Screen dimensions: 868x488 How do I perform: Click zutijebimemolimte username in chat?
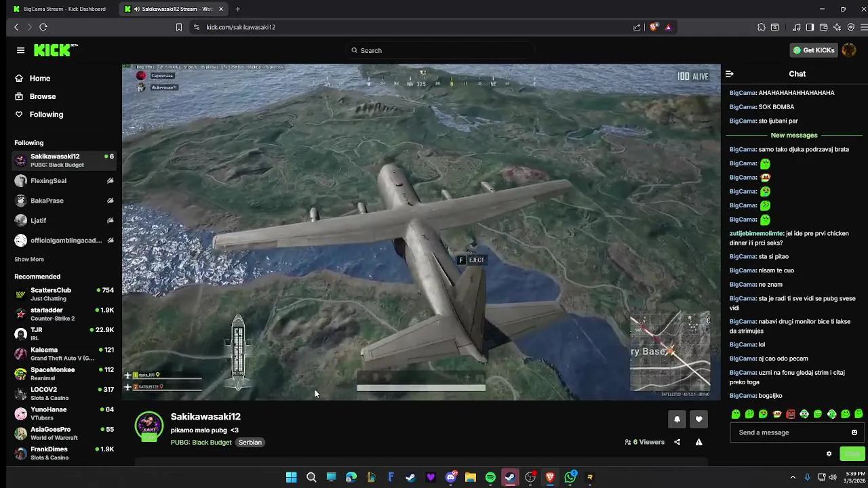tap(756, 233)
